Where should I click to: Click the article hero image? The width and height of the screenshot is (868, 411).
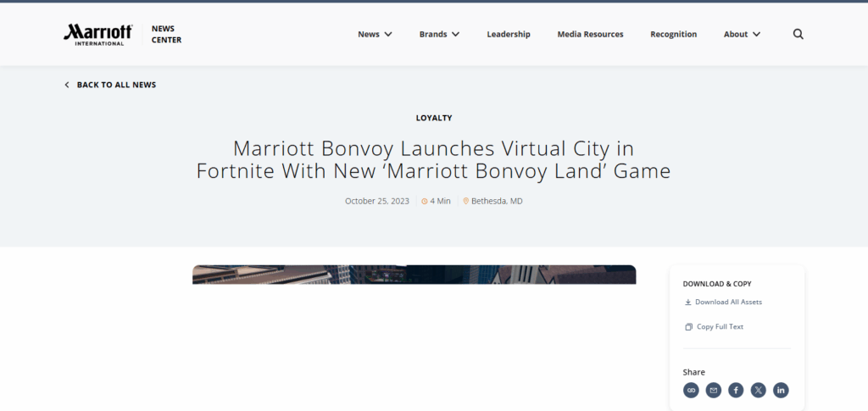[x=414, y=275]
